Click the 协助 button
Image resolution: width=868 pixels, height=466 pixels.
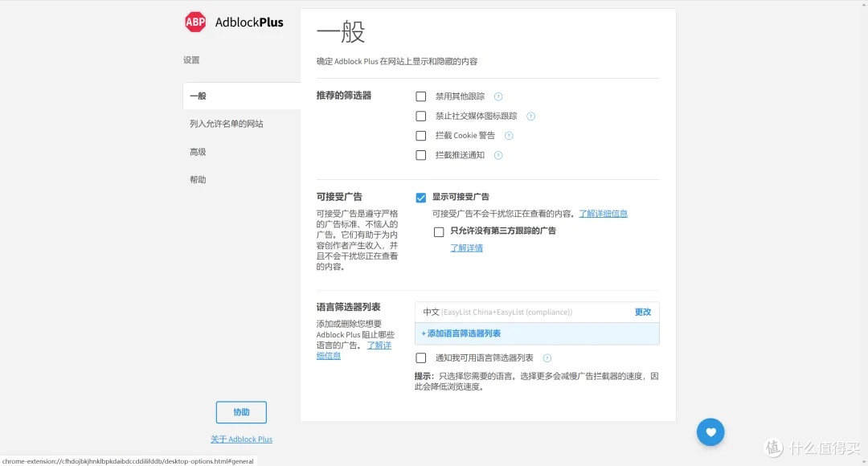point(241,412)
